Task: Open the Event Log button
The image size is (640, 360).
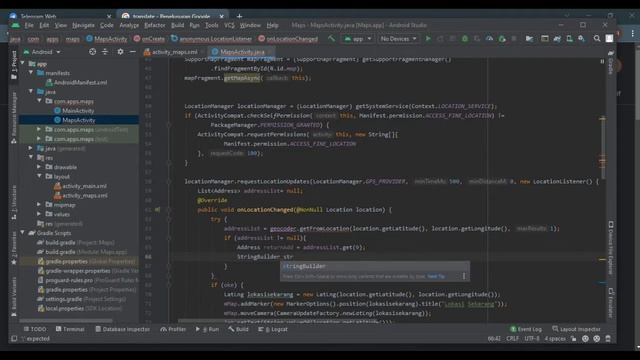Action: 526,329
